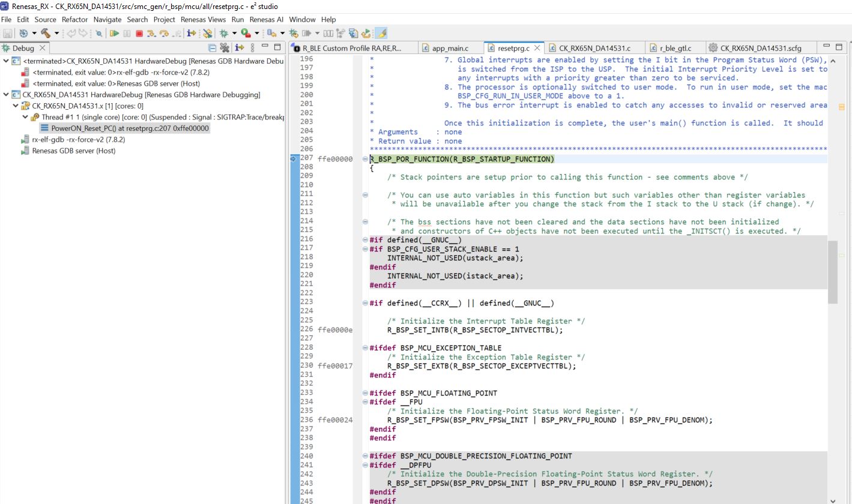The height and width of the screenshot is (504, 852).
Task: Switch to app_main.c editor tab
Action: (449, 48)
